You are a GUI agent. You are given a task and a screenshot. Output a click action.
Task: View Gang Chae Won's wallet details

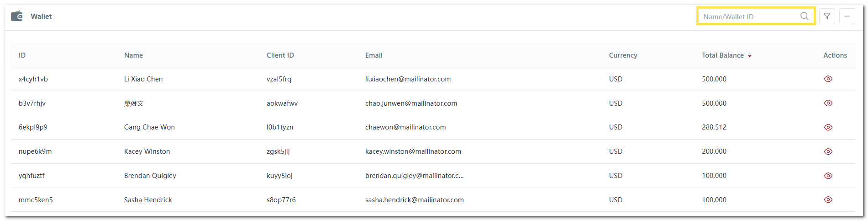coord(828,128)
